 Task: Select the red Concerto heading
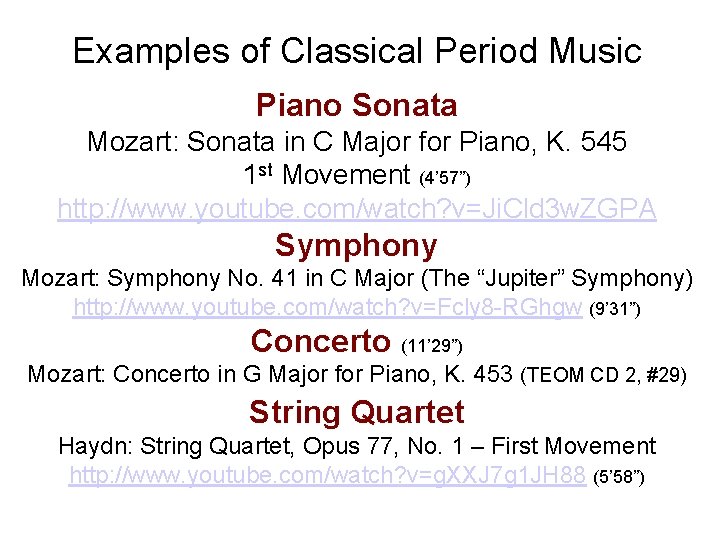pos(321,342)
